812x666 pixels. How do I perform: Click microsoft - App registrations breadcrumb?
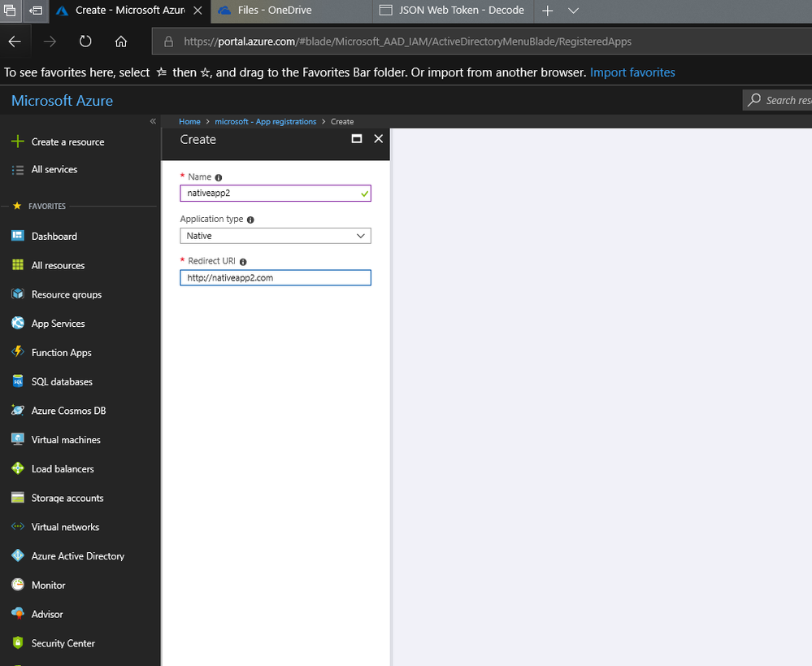point(265,121)
